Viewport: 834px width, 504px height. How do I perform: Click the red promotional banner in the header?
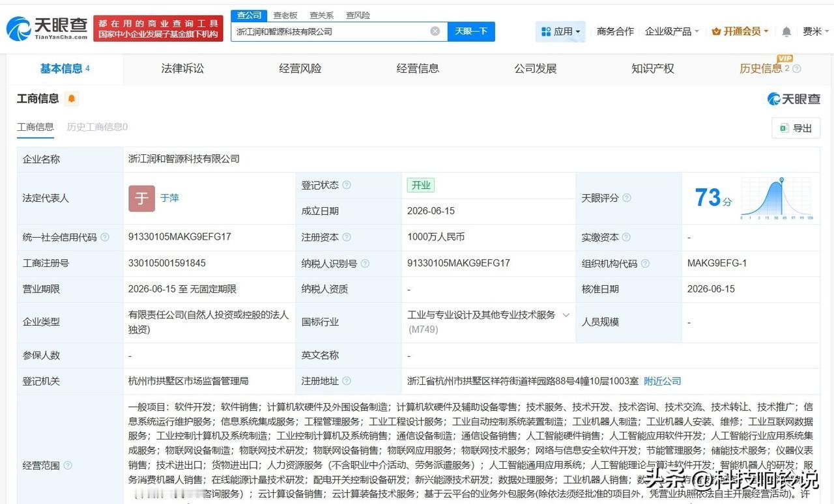[x=158, y=29]
